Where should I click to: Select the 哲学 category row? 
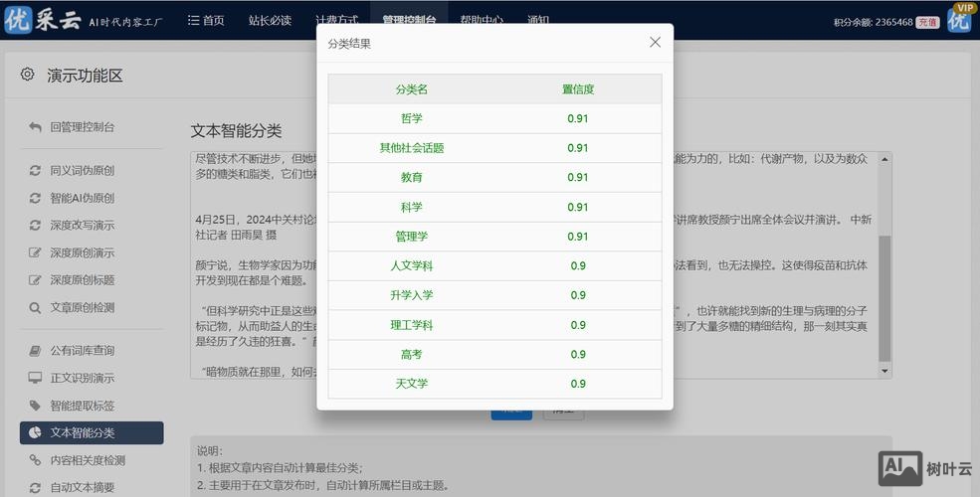click(495, 118)
